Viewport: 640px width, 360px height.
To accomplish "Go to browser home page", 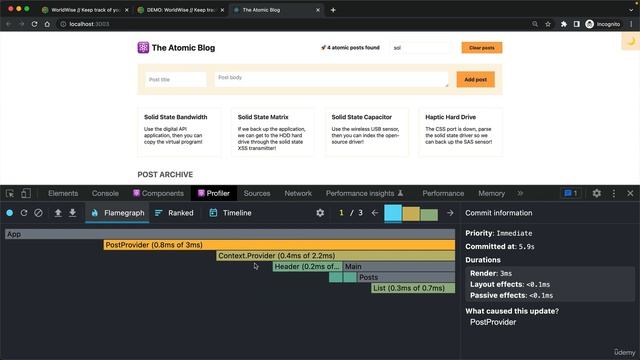I will click(x=47, y=24).
